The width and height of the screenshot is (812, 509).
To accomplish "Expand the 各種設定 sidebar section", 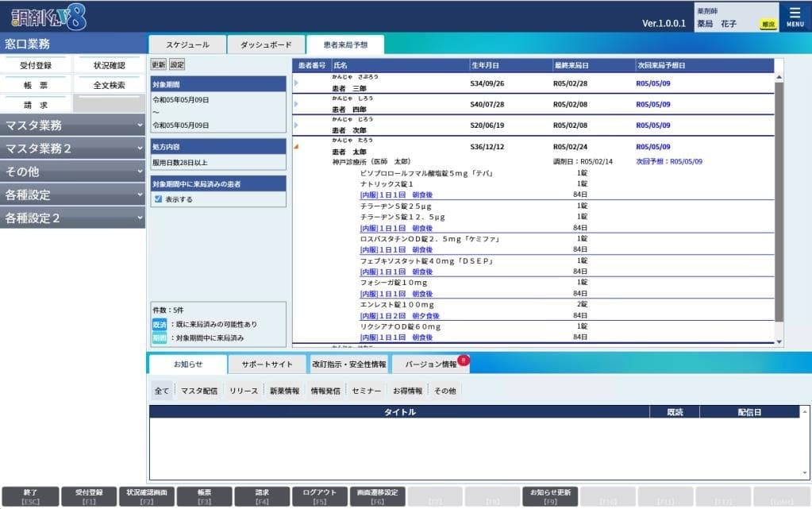I will pos(72,195).
